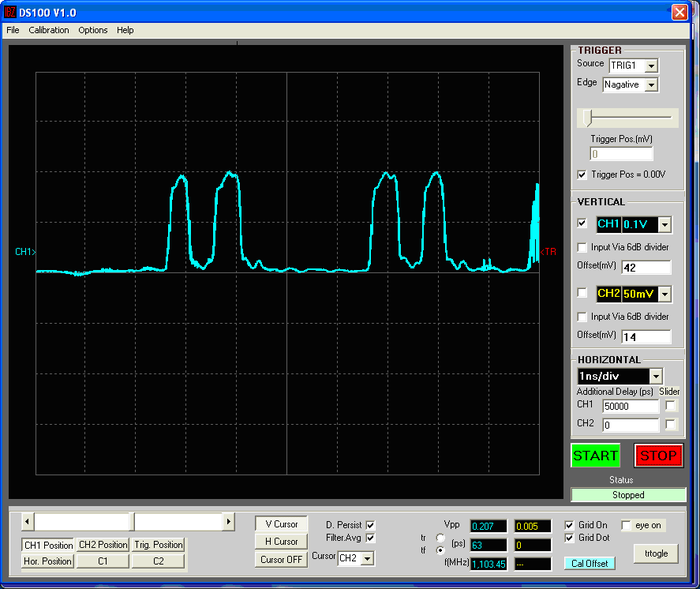Screen dimensions: 700x589
Task: Select the CH1 Position button
Action: tap(48, 545)
